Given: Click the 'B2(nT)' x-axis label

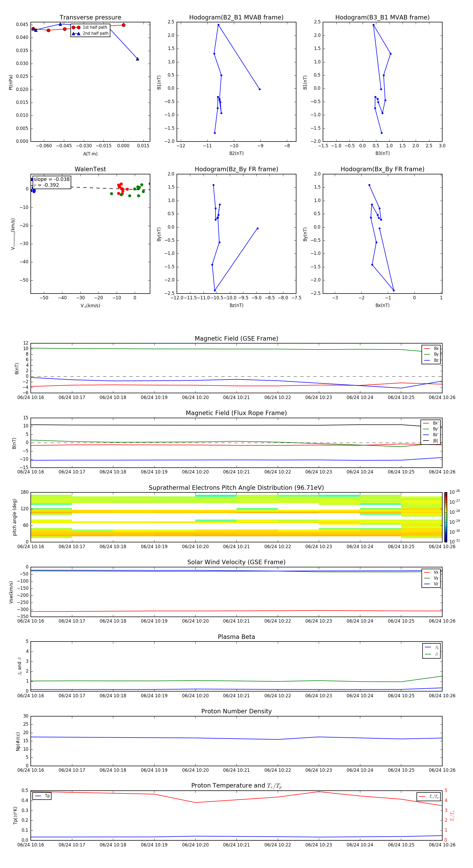Looking at the screenshot, I should tap(236, 153).
